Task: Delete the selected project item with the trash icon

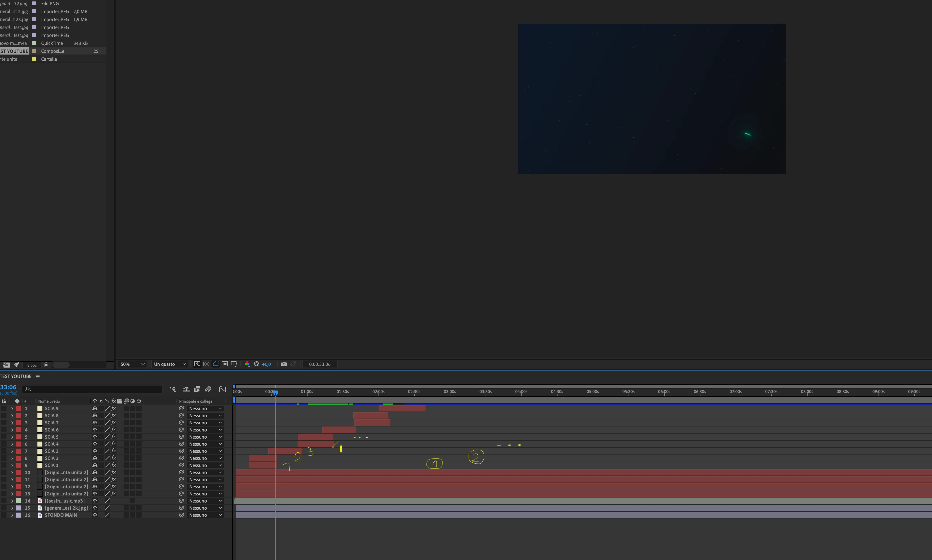Action: tap(46, 365)
